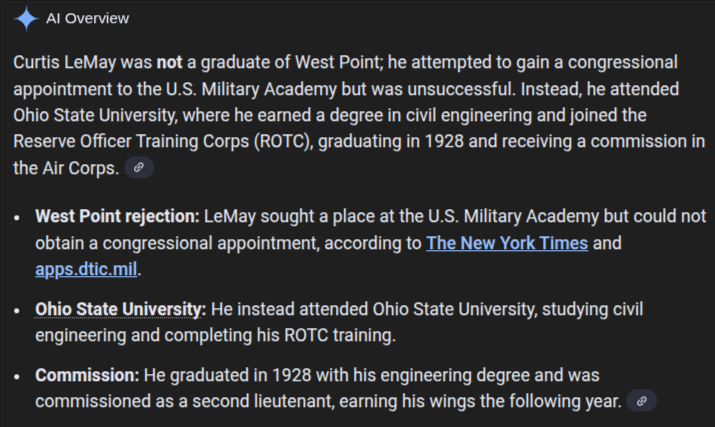Viewport: 715px width, 427px height.
Task: Open source link icon after "the following year."
Action: (642, 401)
